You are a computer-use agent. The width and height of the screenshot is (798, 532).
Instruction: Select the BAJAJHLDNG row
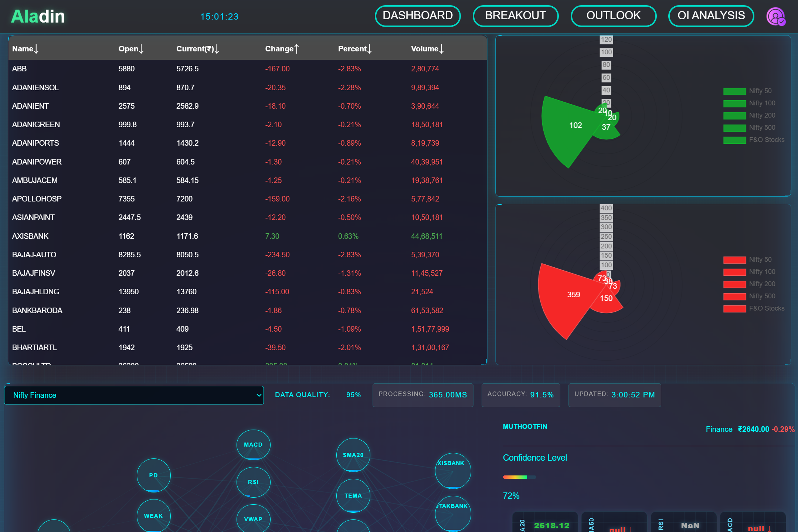coord(248,292)
